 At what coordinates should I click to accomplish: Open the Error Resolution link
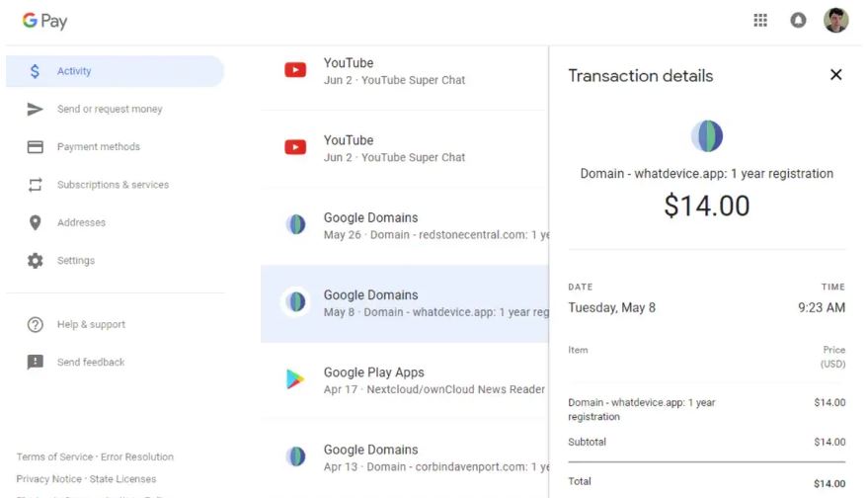(x=136, y=457)
